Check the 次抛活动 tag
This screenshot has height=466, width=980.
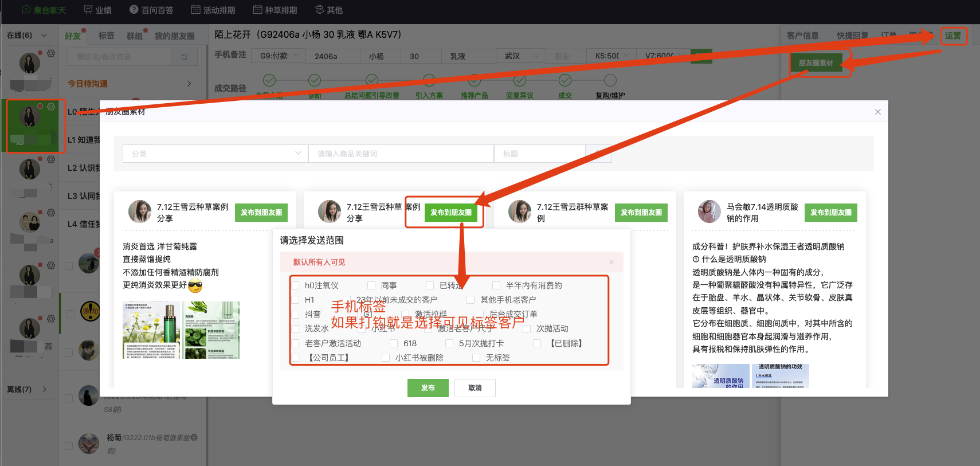(x=527, y=328)
